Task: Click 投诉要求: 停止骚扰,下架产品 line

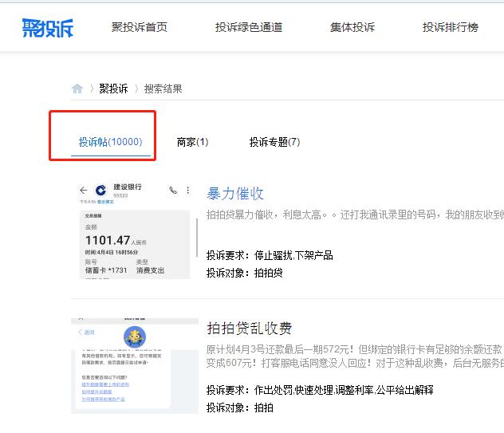Action: coord(270,255)
